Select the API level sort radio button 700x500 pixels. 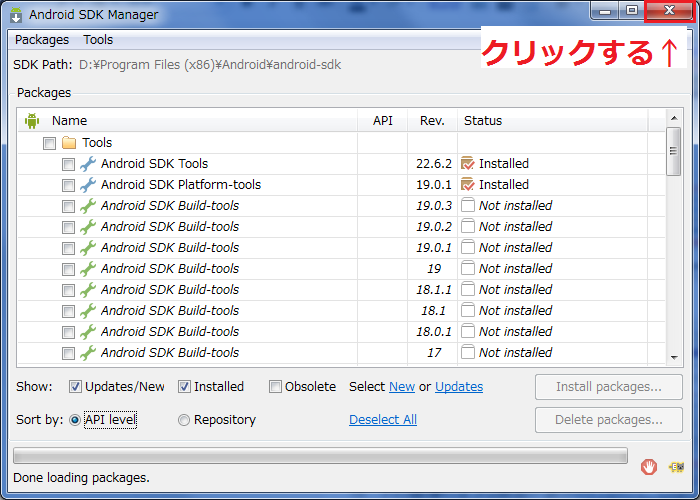click(75, 420)
